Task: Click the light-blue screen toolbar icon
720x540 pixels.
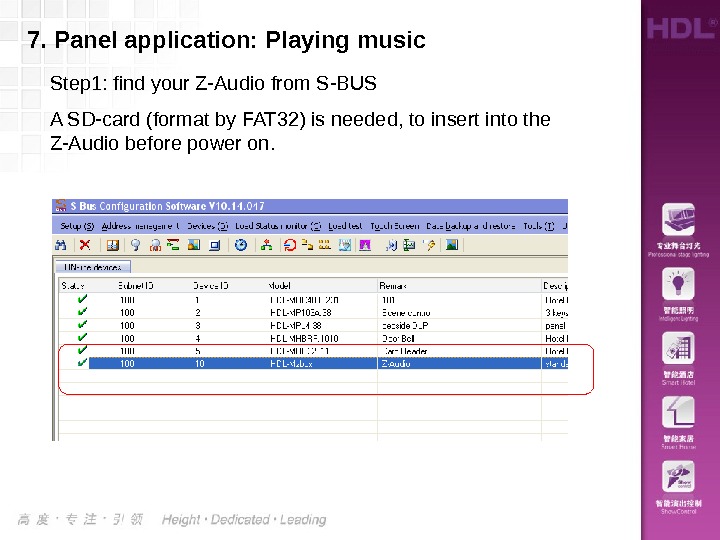Action: coord(345,245)
